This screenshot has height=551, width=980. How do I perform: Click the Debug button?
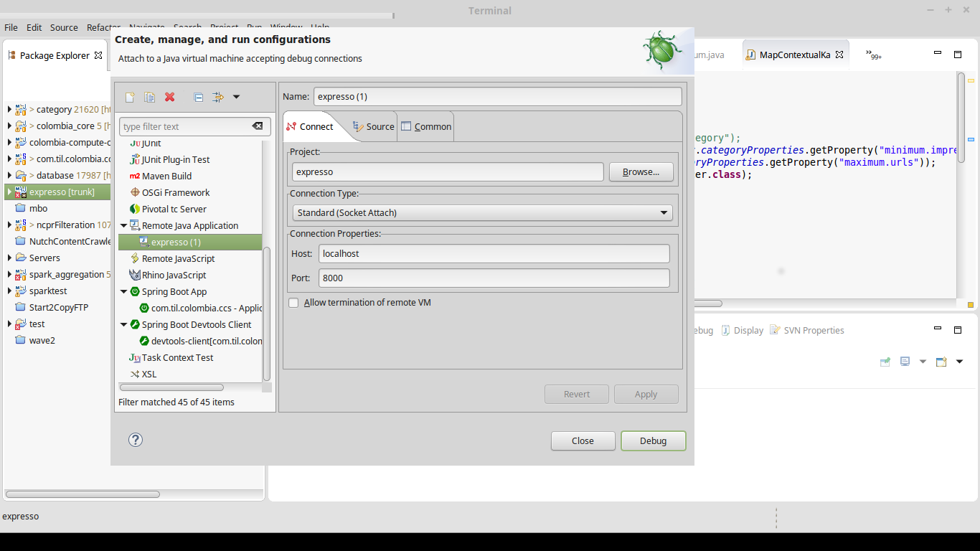pyautogui.click(x=652, y=441)
